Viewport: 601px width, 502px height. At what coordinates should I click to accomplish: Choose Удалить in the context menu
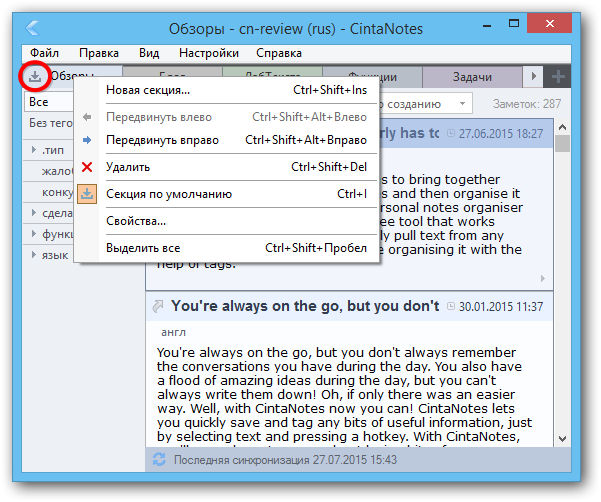(x=227, y=167)
